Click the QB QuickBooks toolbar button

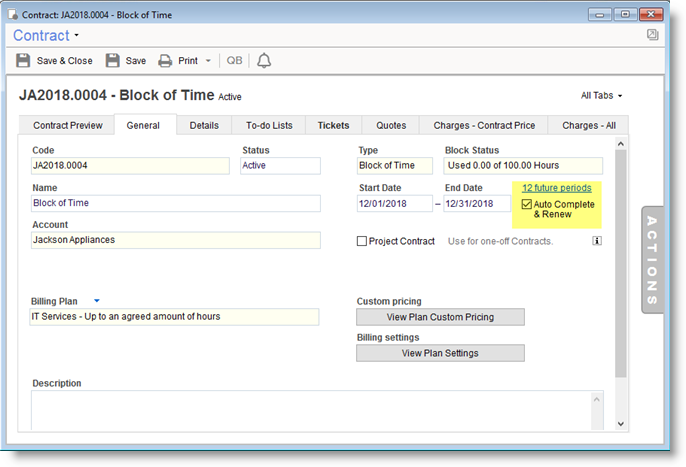(x=234, y=60)
